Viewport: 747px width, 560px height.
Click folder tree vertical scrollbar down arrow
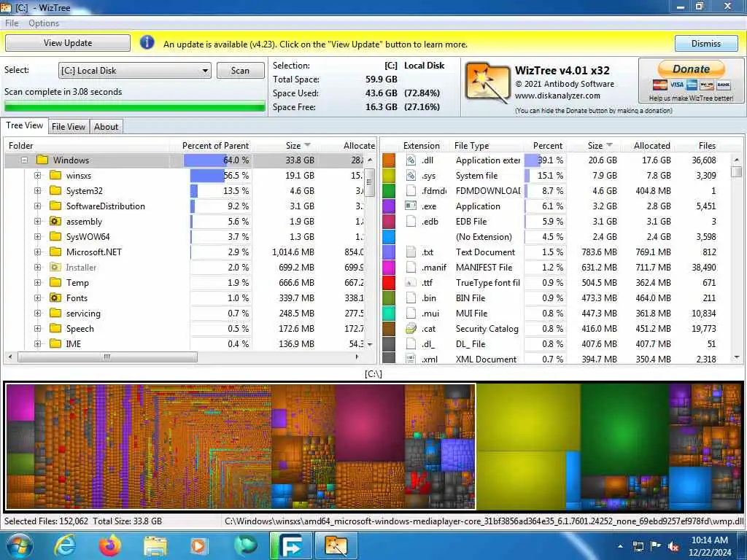370,344
